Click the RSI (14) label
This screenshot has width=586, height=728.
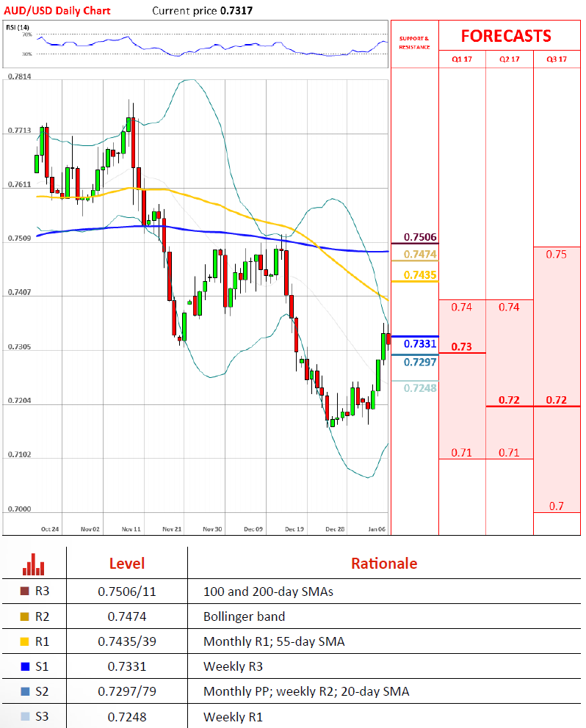click(x=17, y=27)
